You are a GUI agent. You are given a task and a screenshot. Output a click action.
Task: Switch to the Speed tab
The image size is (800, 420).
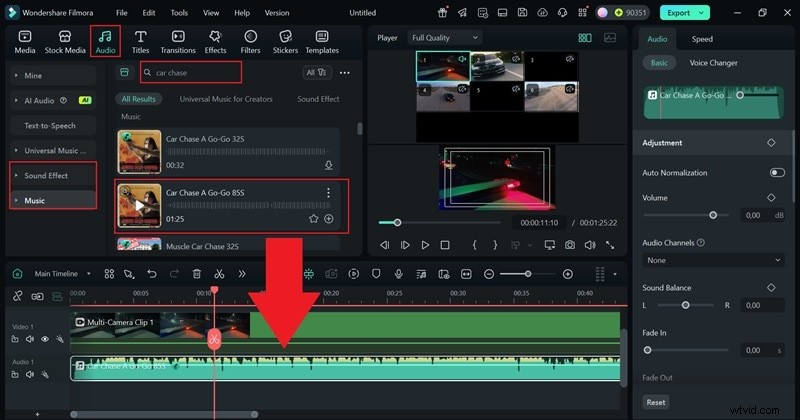(702, 39)
